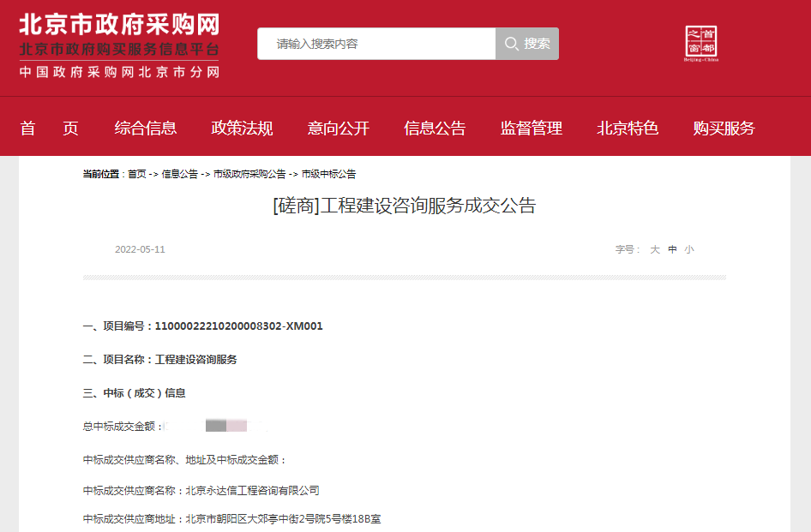Click the 信息公告 breadcrumb link

tap(179, 174)
